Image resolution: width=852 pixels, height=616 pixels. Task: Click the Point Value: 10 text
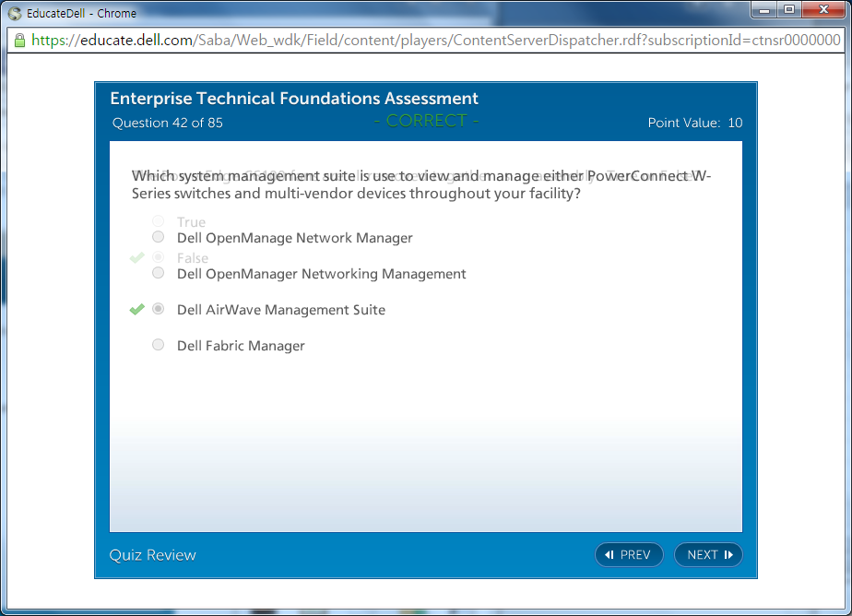(694, 123)
